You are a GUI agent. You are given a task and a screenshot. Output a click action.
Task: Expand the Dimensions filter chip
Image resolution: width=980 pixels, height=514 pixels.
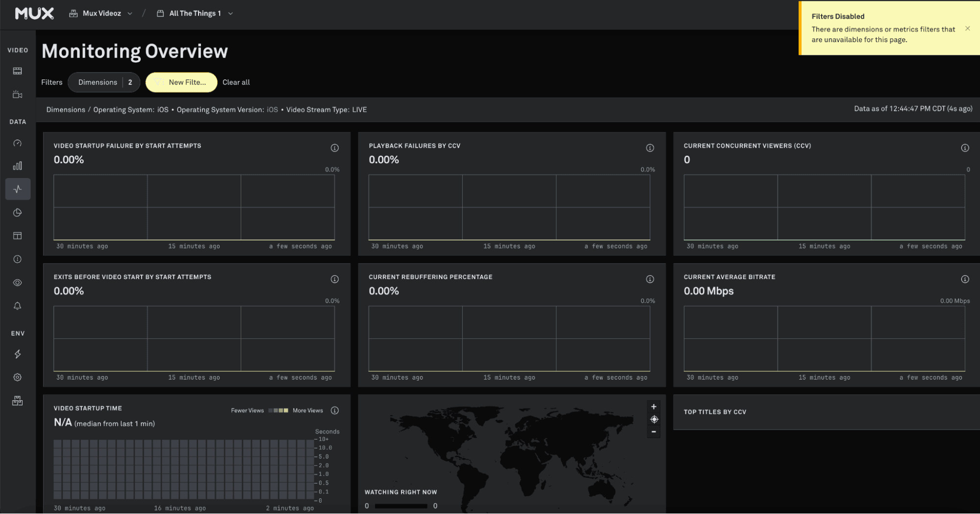pyautogui.click(x=104, y=82)
